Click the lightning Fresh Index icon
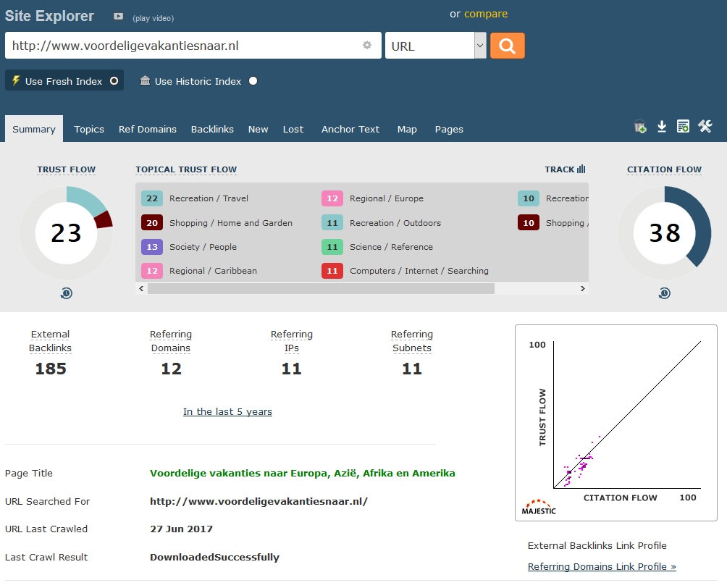This screenshot has width=727, height=588. pyautogui.click(x=16, y=80)
